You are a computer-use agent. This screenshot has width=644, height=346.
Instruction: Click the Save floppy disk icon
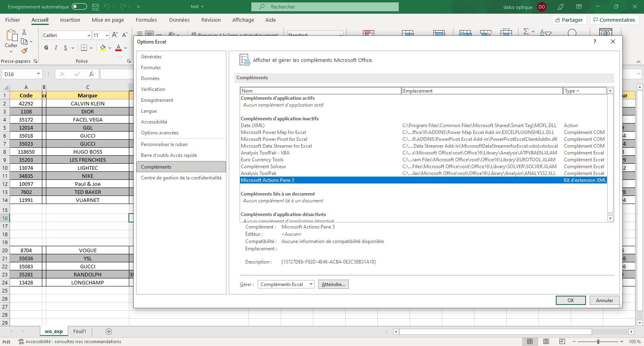95,7
